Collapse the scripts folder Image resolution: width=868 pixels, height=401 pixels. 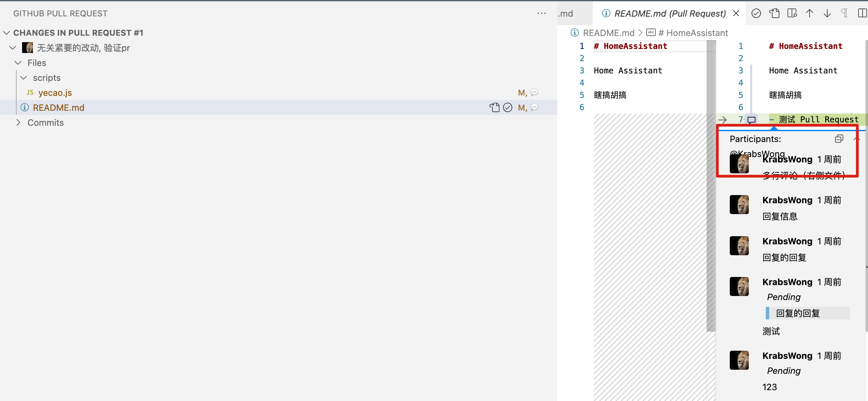[23, 77]
